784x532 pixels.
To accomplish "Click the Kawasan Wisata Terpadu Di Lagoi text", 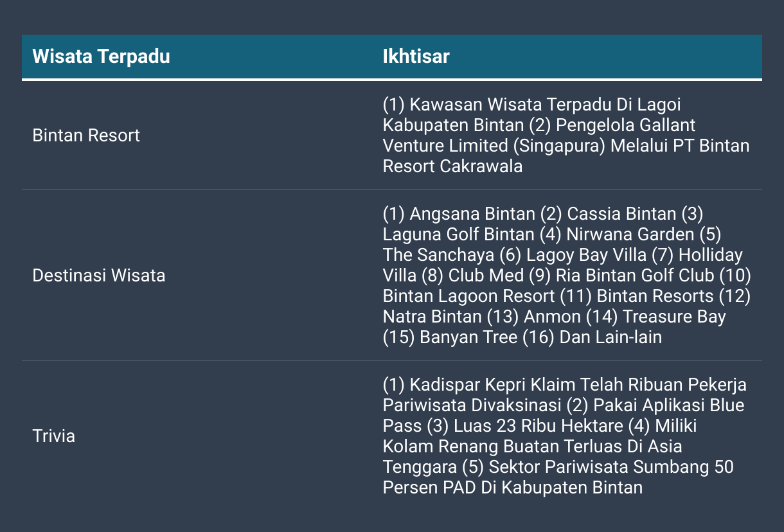I will (545, 104).
